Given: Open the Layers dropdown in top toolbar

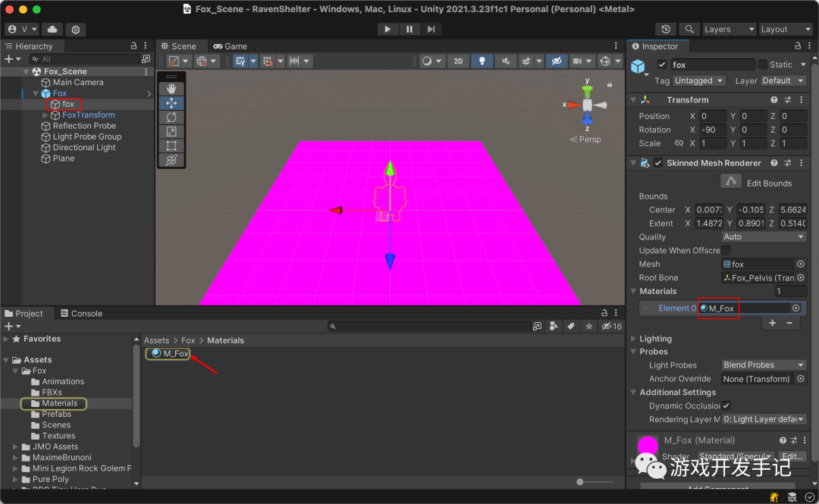Looking at the screenshot, I should point(730,30).
